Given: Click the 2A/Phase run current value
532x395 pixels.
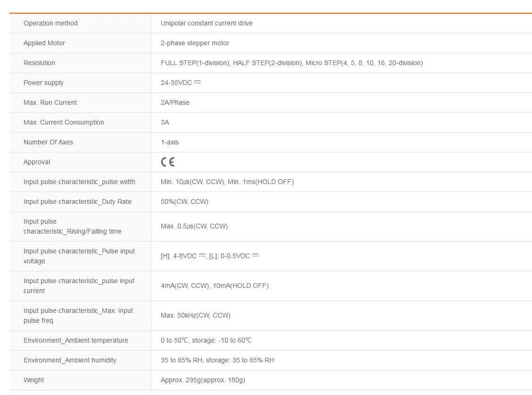Looking at the screenshot, I should click(175, 102).
